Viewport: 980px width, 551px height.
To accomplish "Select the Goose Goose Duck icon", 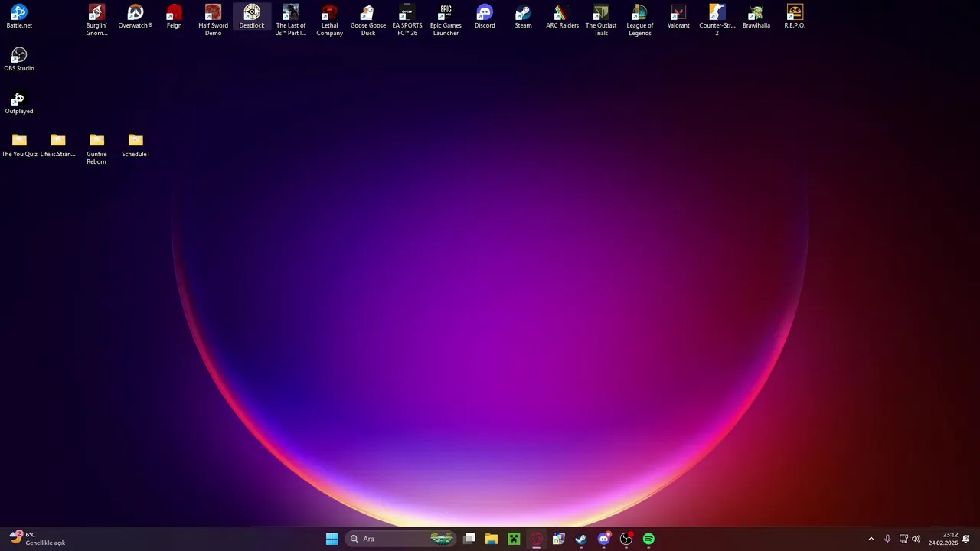I will pos(368,20).
